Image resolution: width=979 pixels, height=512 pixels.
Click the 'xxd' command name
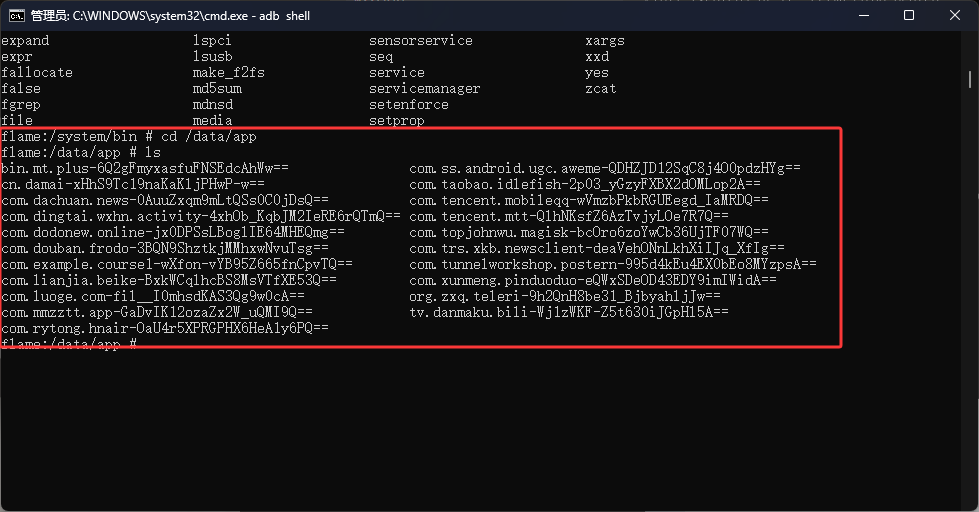(x=597, y=57)
